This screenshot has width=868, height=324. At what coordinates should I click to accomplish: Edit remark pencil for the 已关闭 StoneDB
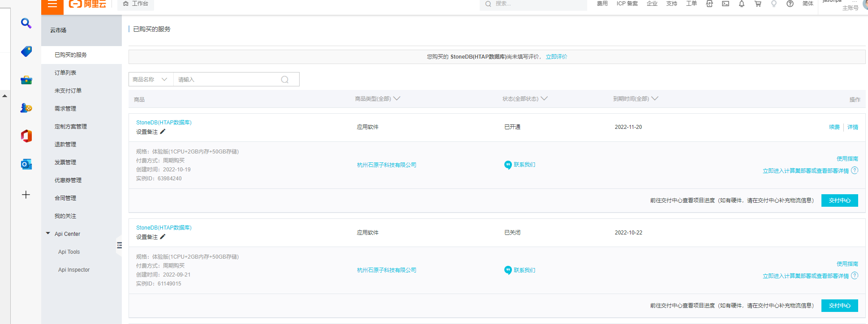click(x=163, y=237)
